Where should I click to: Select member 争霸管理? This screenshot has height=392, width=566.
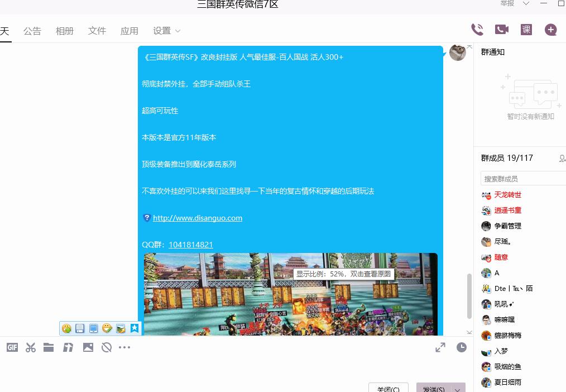click(507, 226)
